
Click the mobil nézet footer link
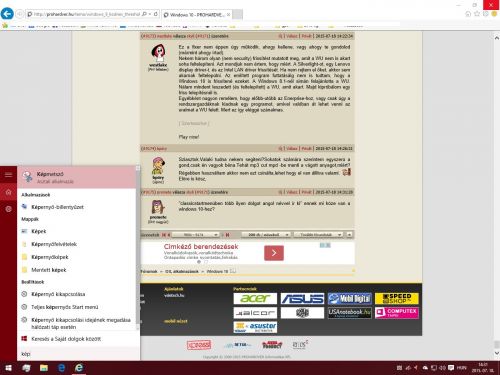click(x=176, y=321)
